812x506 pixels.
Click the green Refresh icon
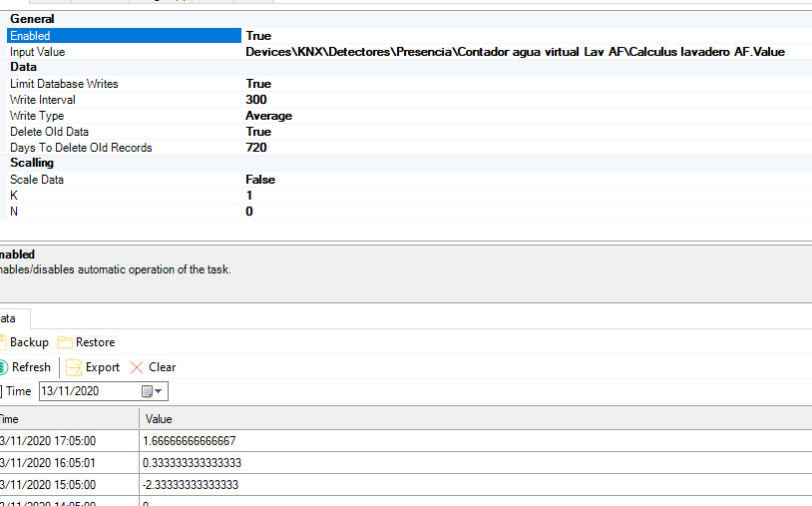click(x=3, y=367)
